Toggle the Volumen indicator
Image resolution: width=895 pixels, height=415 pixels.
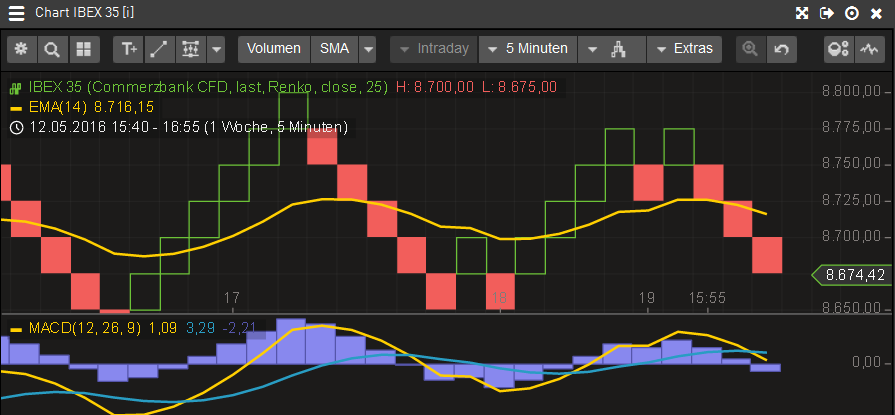tap(273, 48)
